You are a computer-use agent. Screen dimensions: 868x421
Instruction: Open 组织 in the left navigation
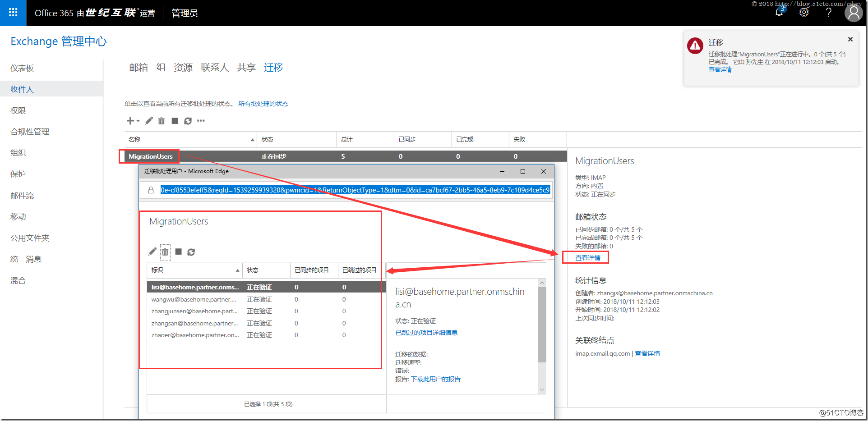(x=18, y=153)
